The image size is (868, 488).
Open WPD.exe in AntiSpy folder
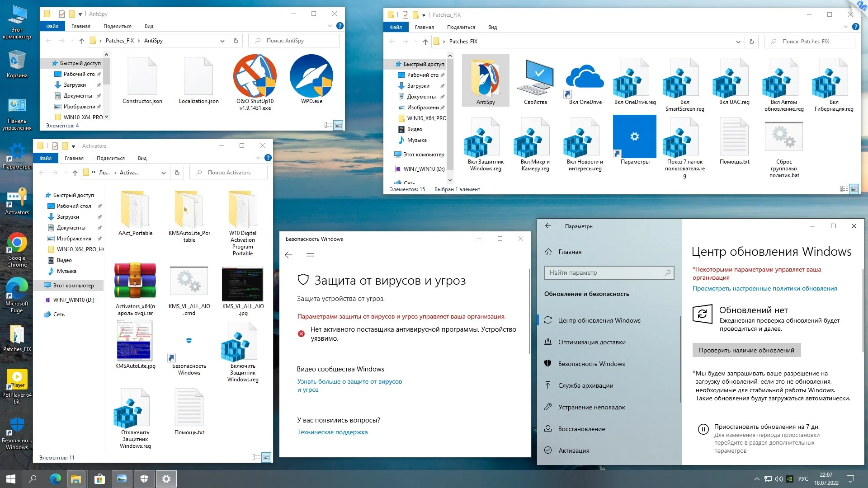click(311, 76)
